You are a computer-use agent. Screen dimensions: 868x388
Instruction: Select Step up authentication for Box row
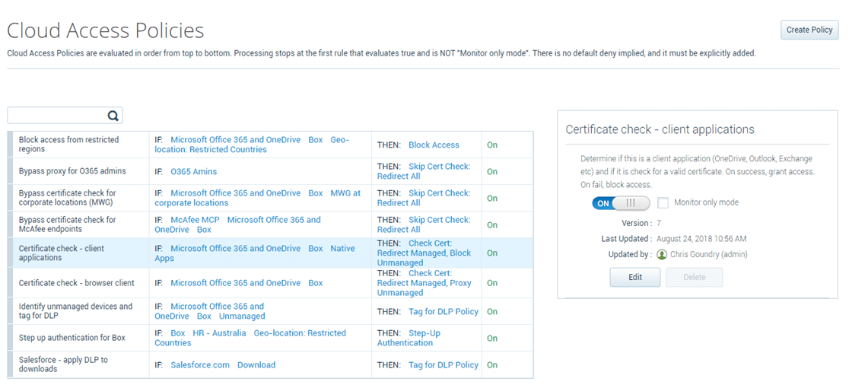(x=271, y=338)
